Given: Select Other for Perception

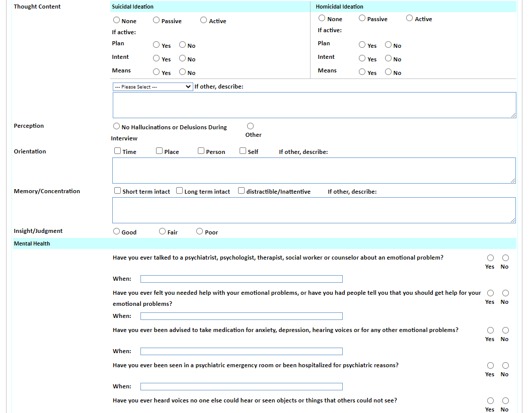Looking at the screenshot, I should (x=250, y=126).
